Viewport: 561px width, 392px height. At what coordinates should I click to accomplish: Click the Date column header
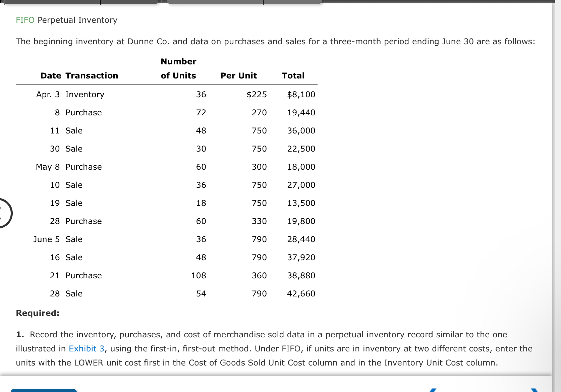point(50,75)
